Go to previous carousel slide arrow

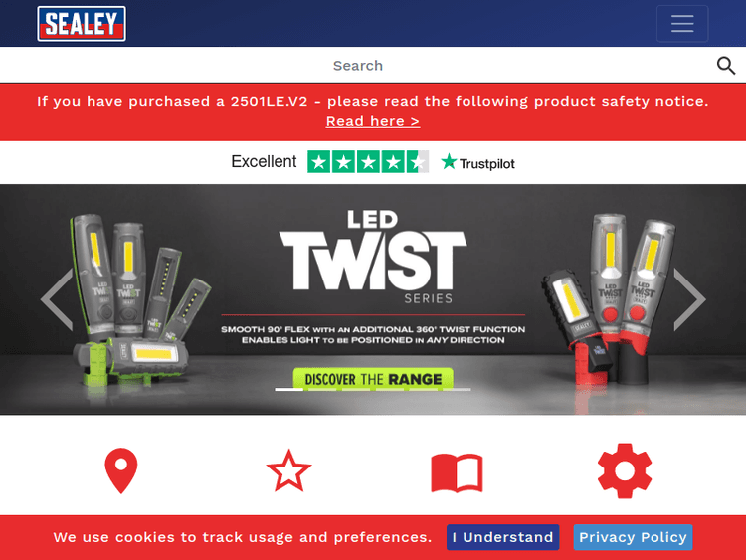(x=57, y=299)
